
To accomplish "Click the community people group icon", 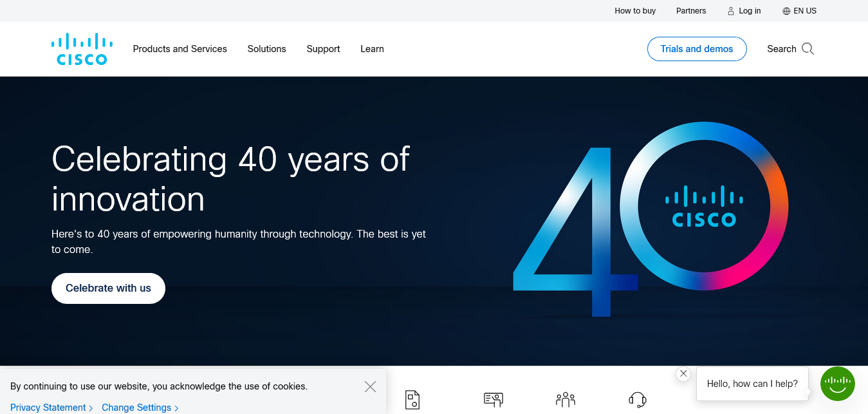I will tap(566, 400).
